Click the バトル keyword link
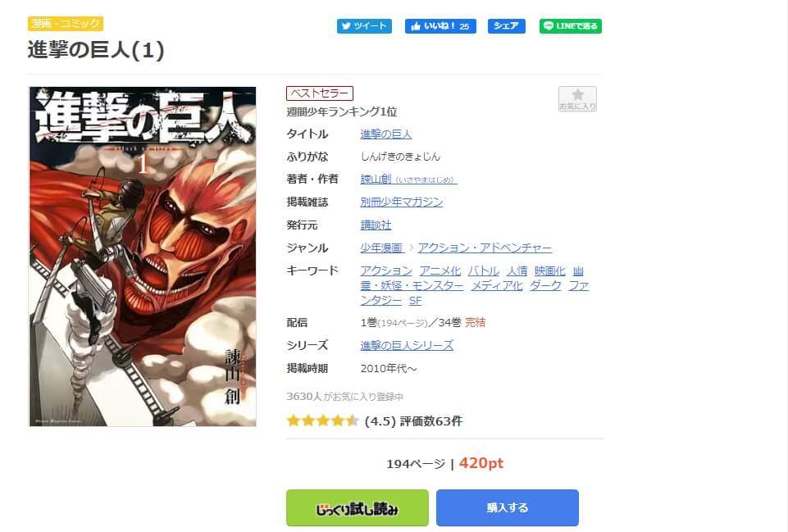The height and width of the screenshot is (532, 788). pos(484,271)
